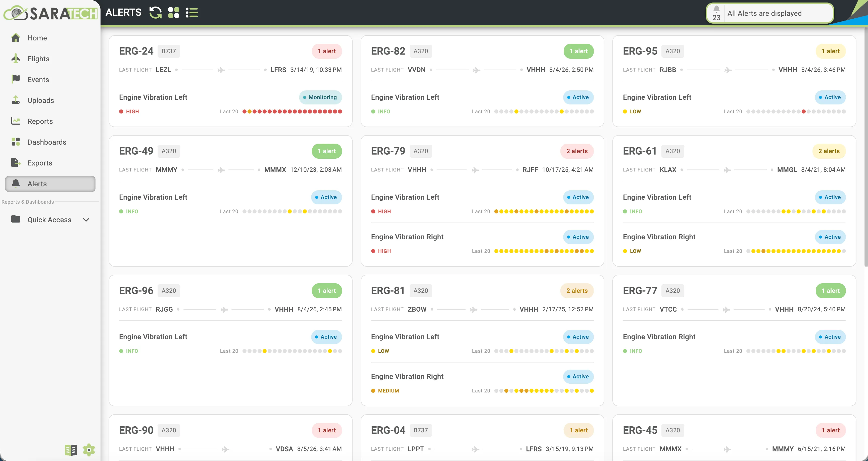Click ERG-79 Engine Vibration Left dot strip
The height and width of the screenshot is (461, 868).
click(544, 211)
